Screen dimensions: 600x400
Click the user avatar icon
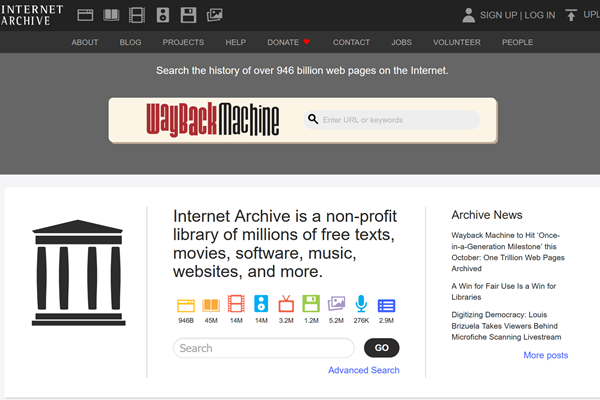pos(468,15)
